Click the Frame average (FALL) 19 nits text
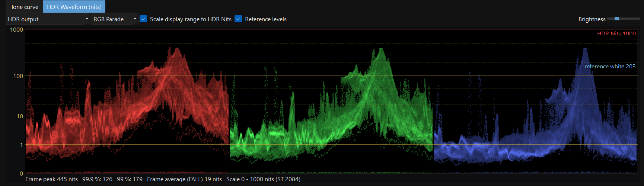 (x=184, y=179)
